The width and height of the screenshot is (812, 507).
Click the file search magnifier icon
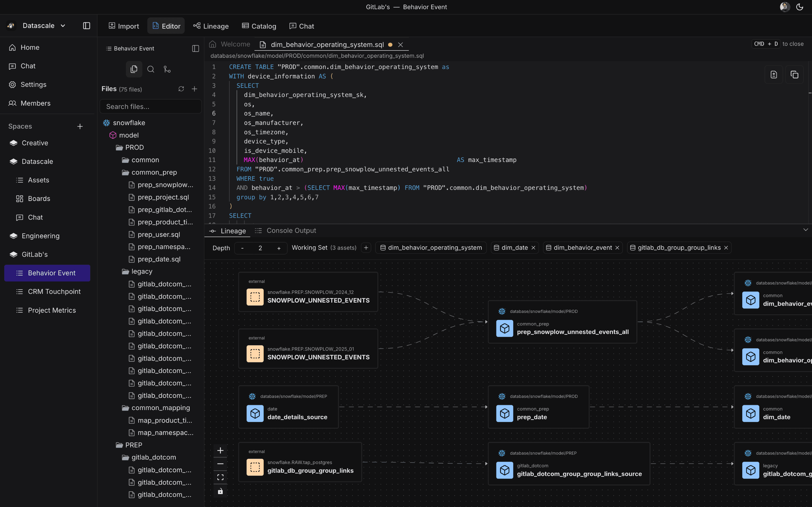[151, 69]
